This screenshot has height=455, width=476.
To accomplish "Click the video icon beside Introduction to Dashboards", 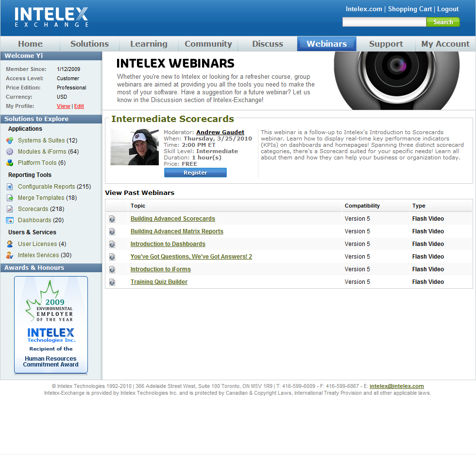I will click(x=112, y=244).
